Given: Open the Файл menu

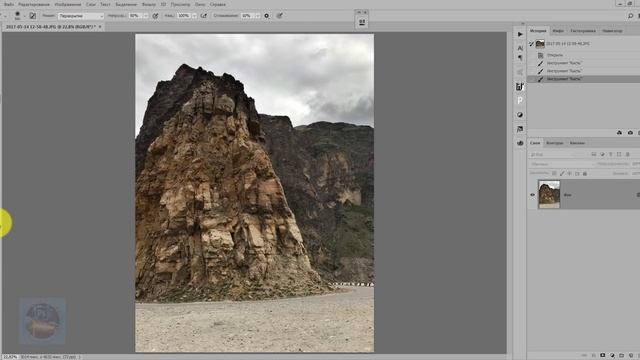Looking at the screenshot, I should point(9,4).
